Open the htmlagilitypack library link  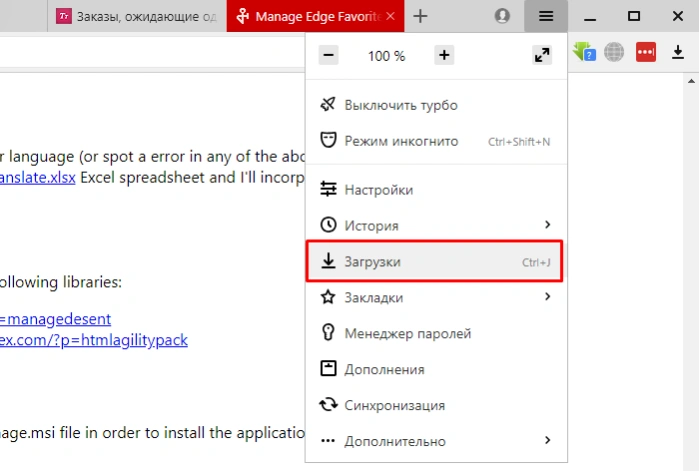pos(94,340)
